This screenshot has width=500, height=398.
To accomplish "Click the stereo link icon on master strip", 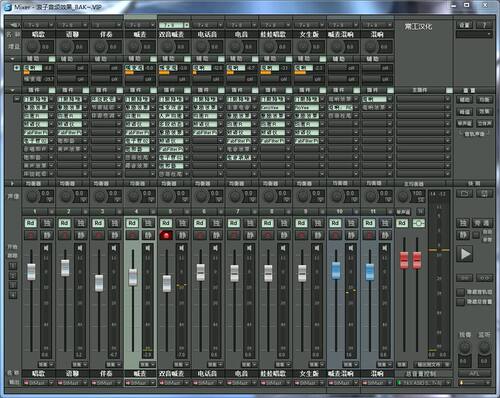I will coord(419,223).
